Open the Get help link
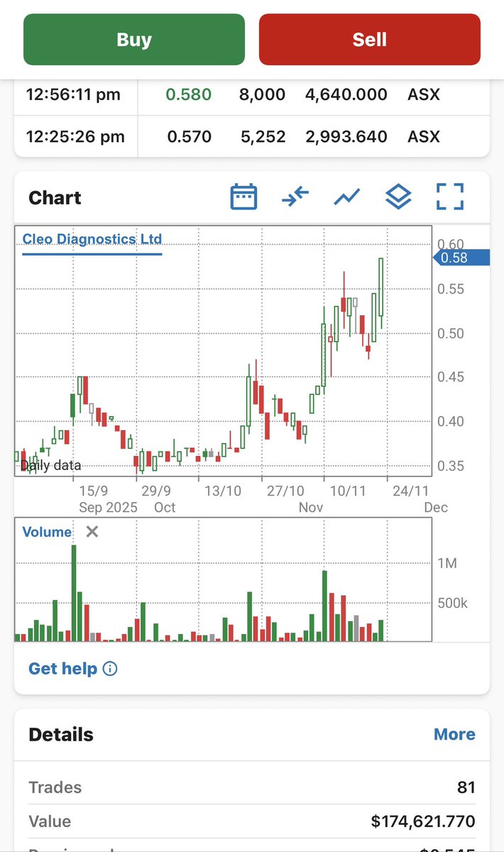The height and width of the screenshot is (852, 504). tap(62, 668)
